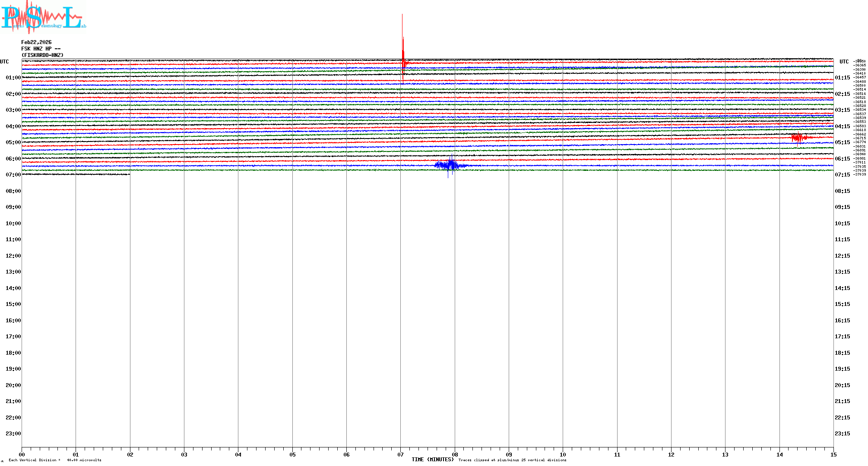Click the 23:00 hour label on left
This screenshot has height=466, width=868.
pos(13,434)
